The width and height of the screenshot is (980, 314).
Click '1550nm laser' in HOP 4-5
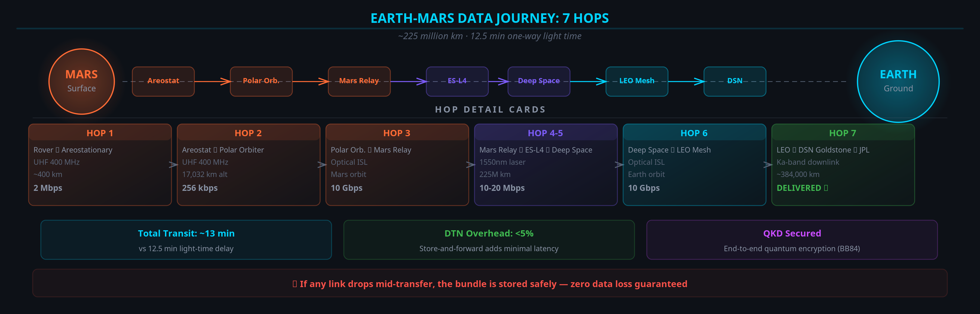coord(502,162)
